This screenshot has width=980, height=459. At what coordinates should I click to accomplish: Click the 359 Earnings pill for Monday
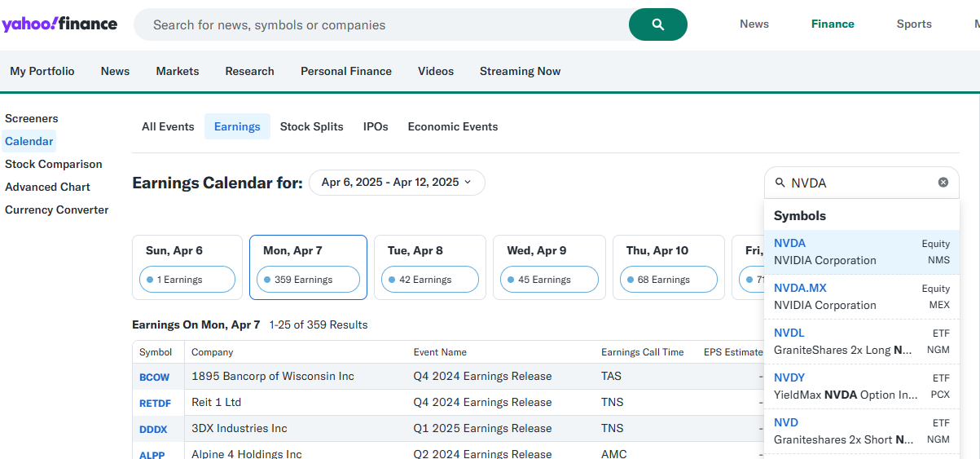[308, 280]
